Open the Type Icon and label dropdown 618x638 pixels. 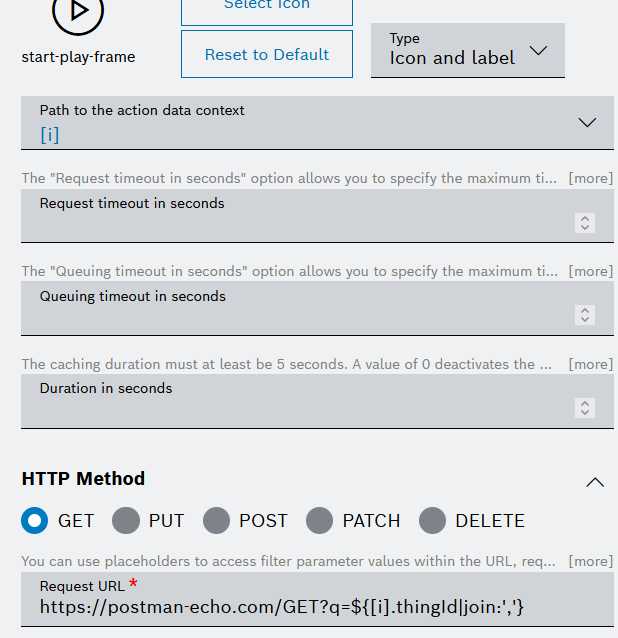[x=467, y=51]
